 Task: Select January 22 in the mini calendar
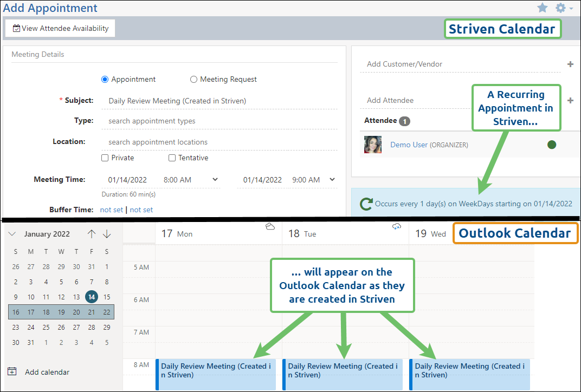pyautogui.click(x=107, y=312)
